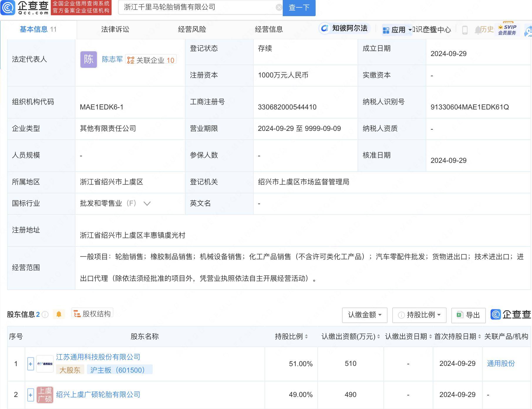Screen dimensions: 532x409
Task: Click the Excel icon on 导出 button
Action: (460, 315)
